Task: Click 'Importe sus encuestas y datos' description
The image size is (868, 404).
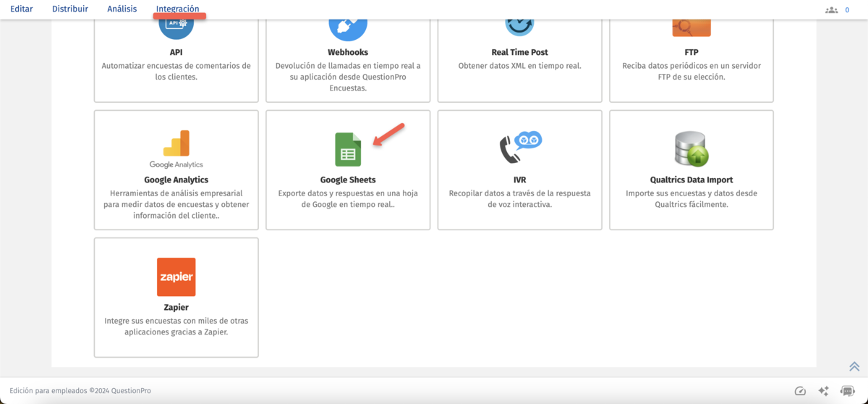Action: coord(692,198)
